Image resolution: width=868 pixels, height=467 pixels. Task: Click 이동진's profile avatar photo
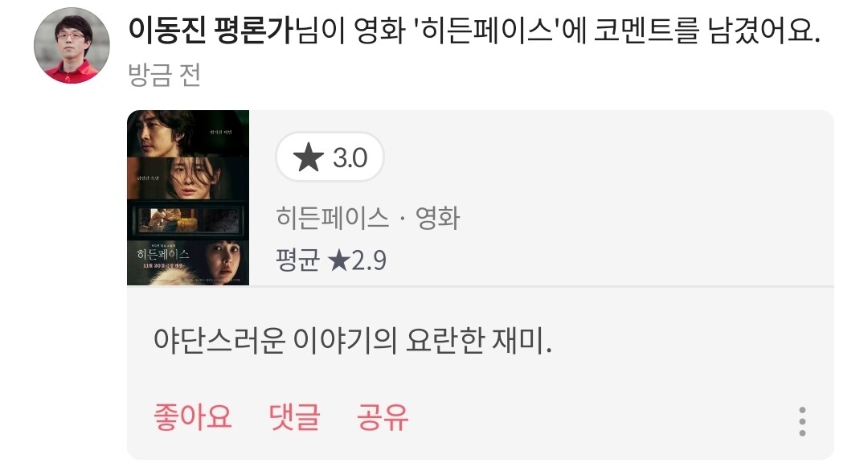tap(72, 45)
